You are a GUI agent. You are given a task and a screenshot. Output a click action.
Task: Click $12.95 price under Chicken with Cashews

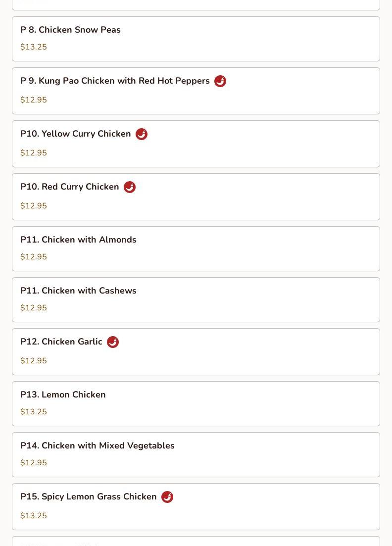click(34, 308)
